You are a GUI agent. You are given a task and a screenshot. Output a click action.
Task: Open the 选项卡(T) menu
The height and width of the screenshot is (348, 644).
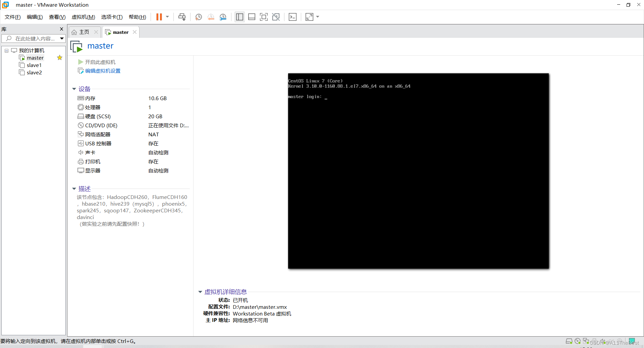tap(112, 17)
